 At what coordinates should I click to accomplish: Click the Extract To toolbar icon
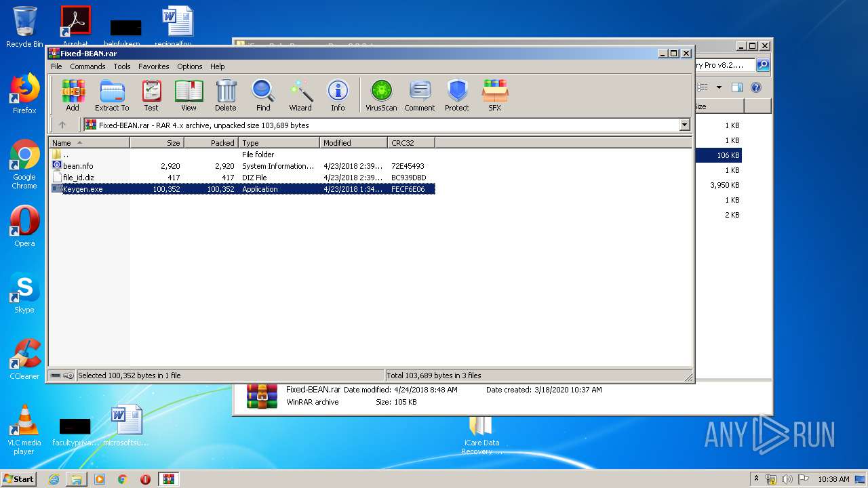(x=112, y=95)
